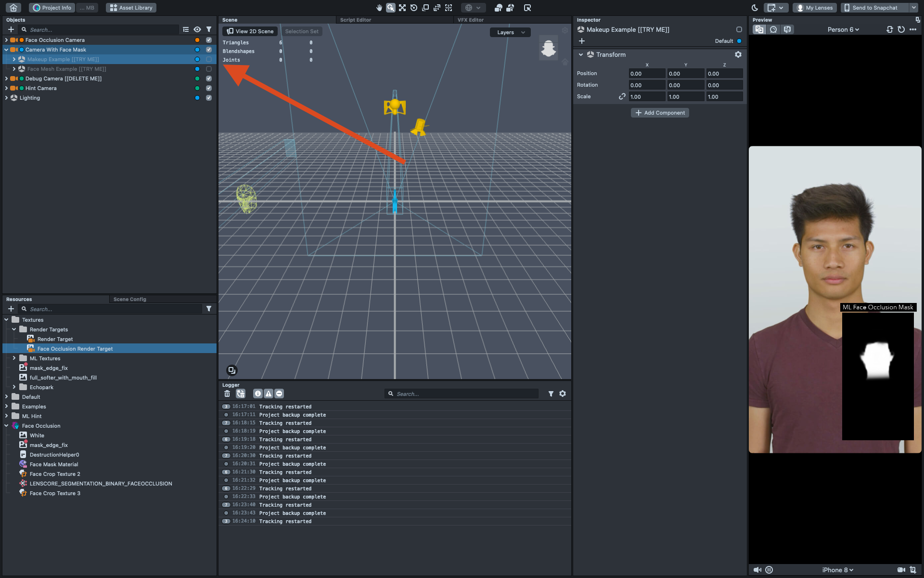
Task: Open Scene Config tab
Action: point(129,299)
